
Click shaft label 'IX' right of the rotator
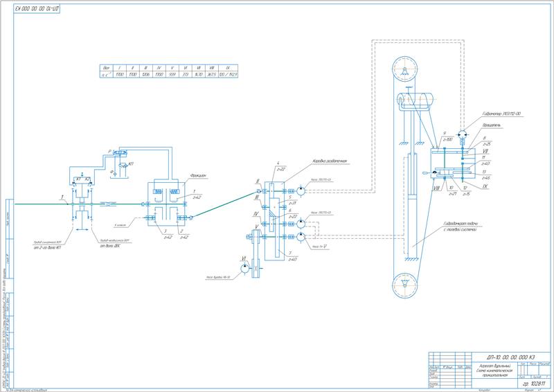tap(485, 186)
